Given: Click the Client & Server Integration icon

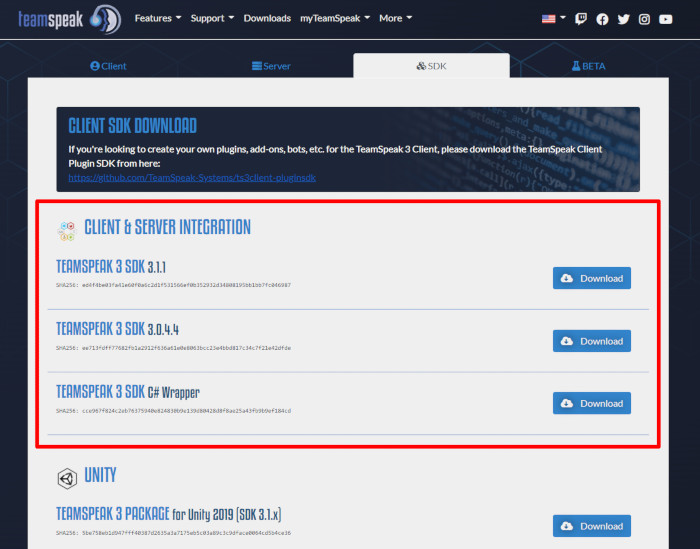Looking at the screenshot, I should [67, 230].
